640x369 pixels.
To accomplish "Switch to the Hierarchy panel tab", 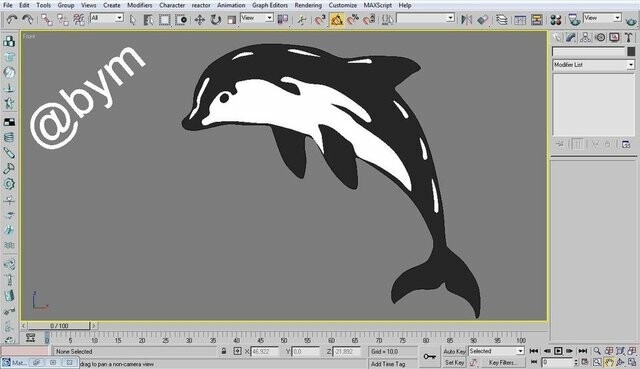I will (585, 38).
